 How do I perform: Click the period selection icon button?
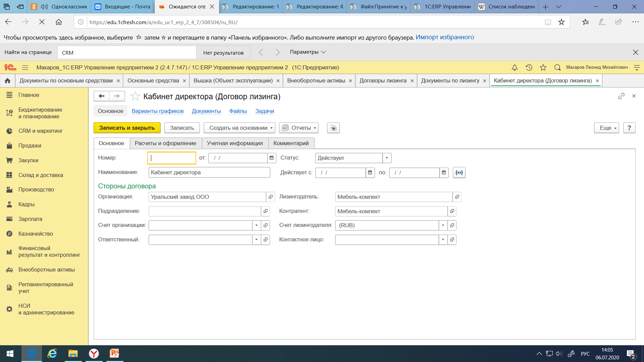[459, 173]
